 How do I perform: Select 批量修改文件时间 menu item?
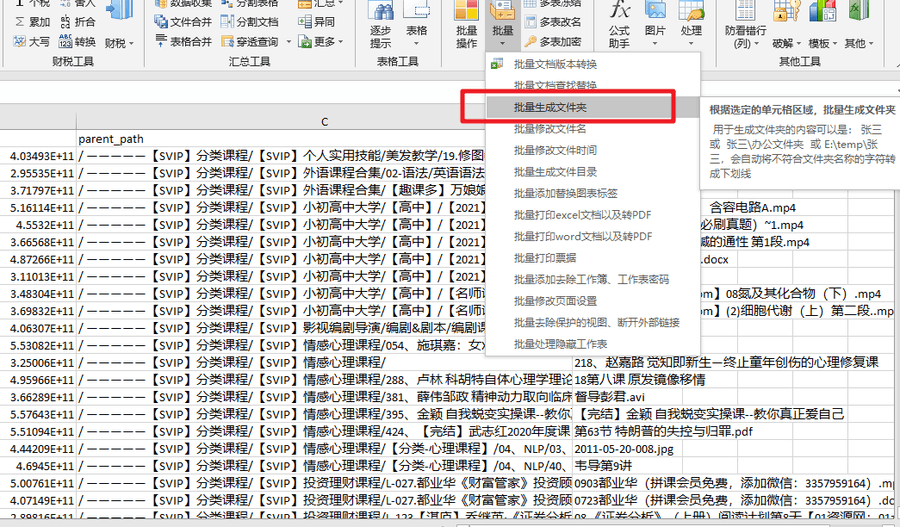592,150
